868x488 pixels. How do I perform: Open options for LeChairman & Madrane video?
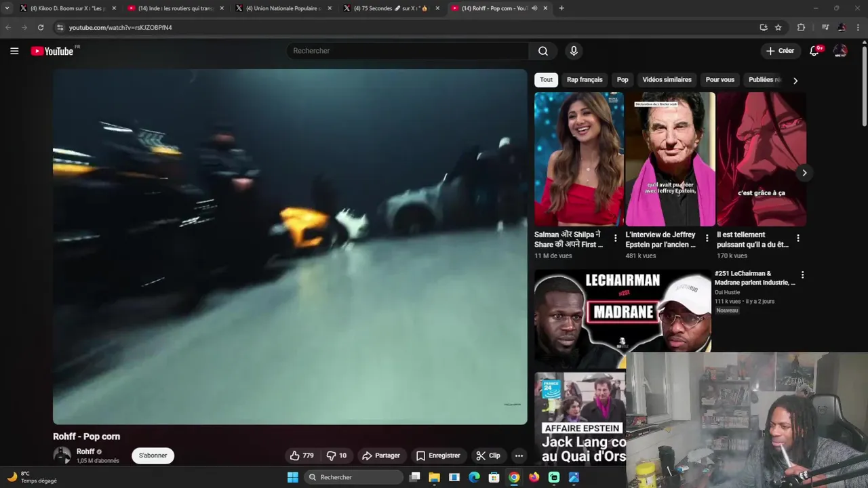pyautogui.click(x=802, y=275)
